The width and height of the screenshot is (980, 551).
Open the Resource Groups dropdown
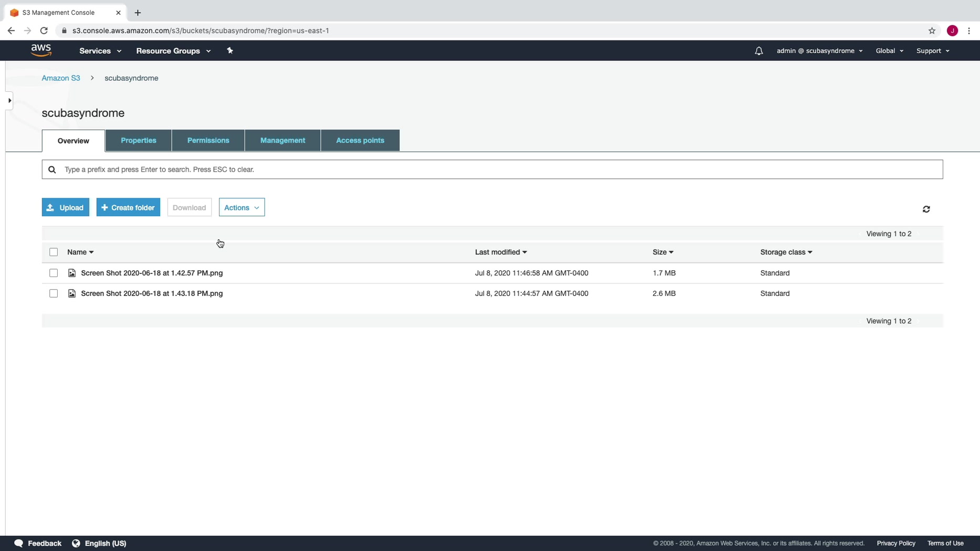click(x=173, y=51)
